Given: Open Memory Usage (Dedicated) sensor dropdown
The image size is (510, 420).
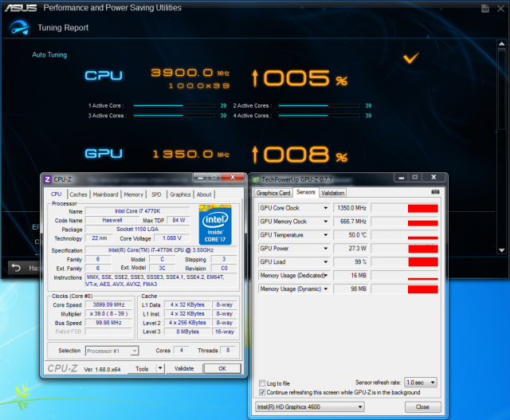Looking at the screenshot, I should point(326,276).
